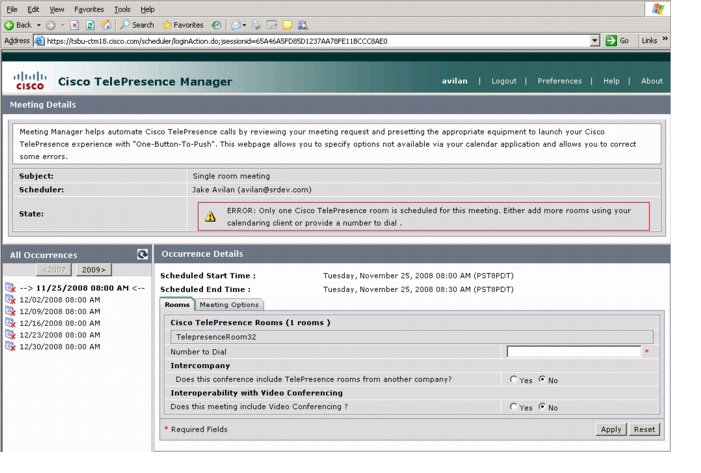701x473 pixels.
Task: Select Yes for Video Conferencing interoperability
Action: click(x=513, y=406)
